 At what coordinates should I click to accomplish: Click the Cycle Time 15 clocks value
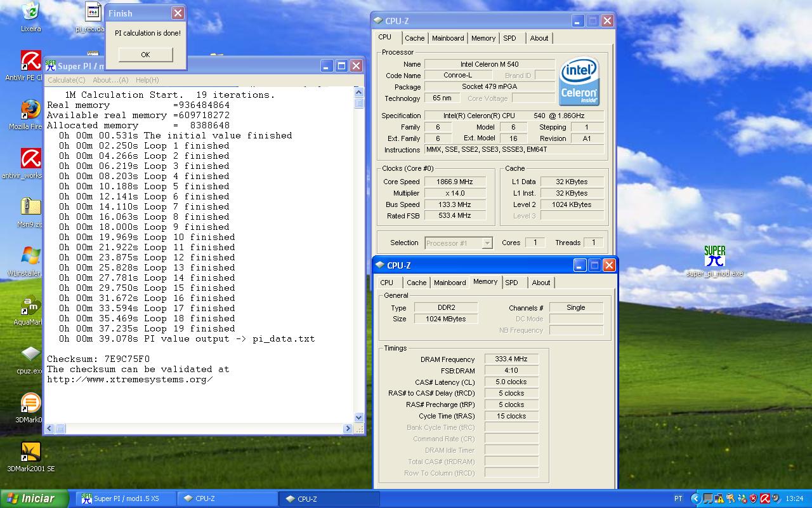511,417
